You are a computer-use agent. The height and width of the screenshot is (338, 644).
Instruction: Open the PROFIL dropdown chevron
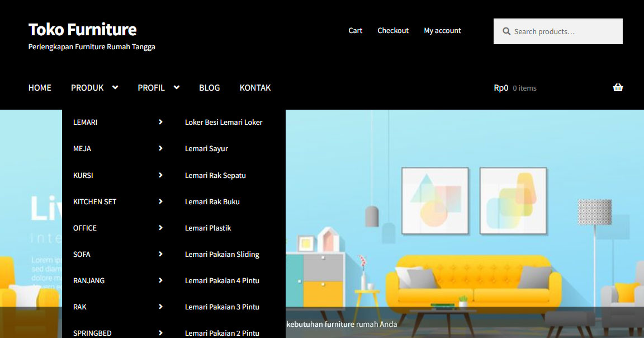(x=177, y=87)
